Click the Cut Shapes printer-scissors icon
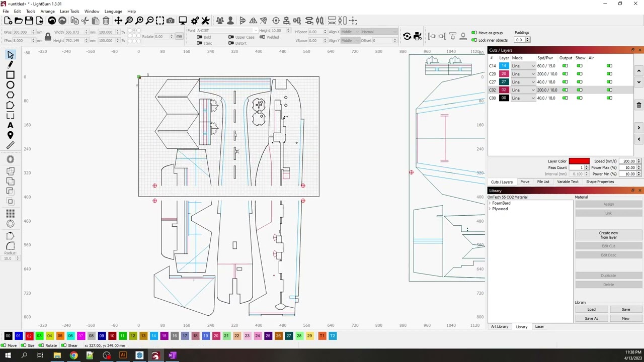Viewport: 644px width, 362px height. coord(417,36)
